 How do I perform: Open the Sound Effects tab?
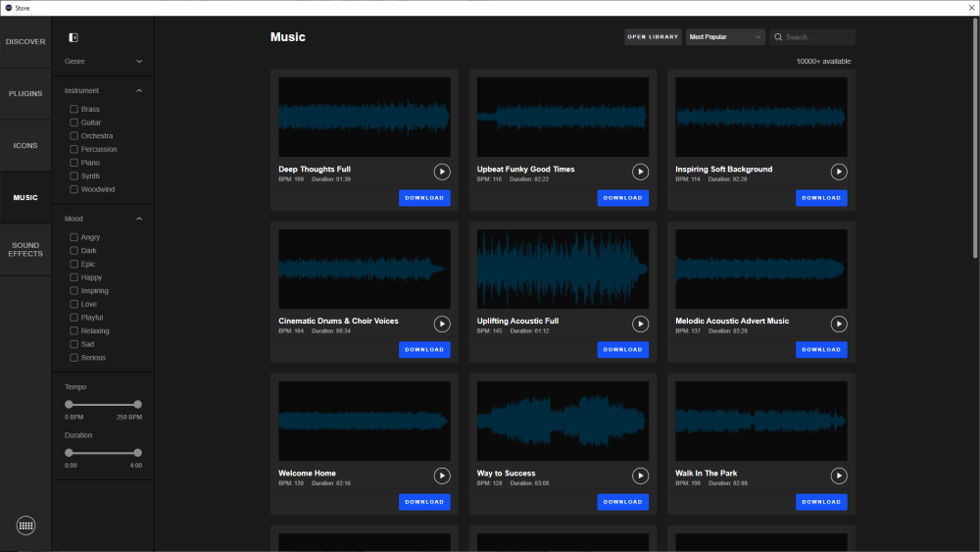point(25,249)
